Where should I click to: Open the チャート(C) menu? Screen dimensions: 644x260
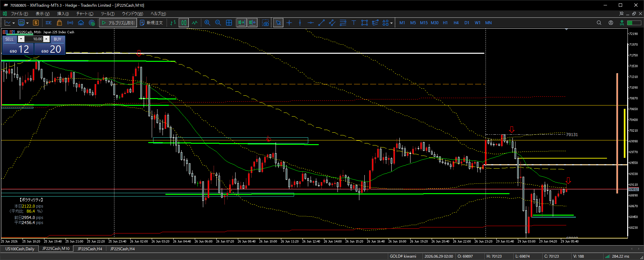pos(85,14)
